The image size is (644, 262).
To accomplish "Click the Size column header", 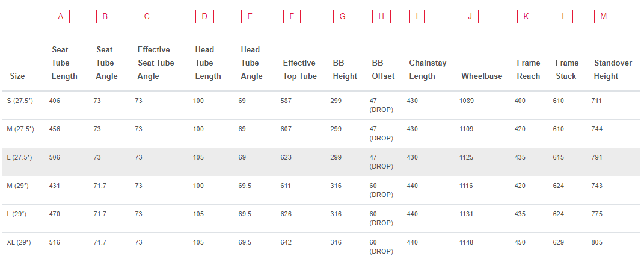I will point(17,76).
